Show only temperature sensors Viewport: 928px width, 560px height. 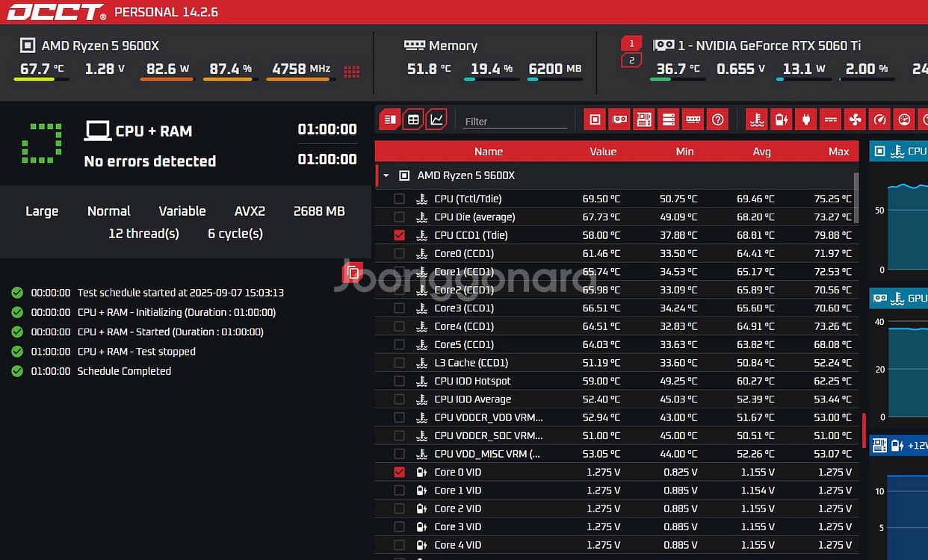coord(757,119)
